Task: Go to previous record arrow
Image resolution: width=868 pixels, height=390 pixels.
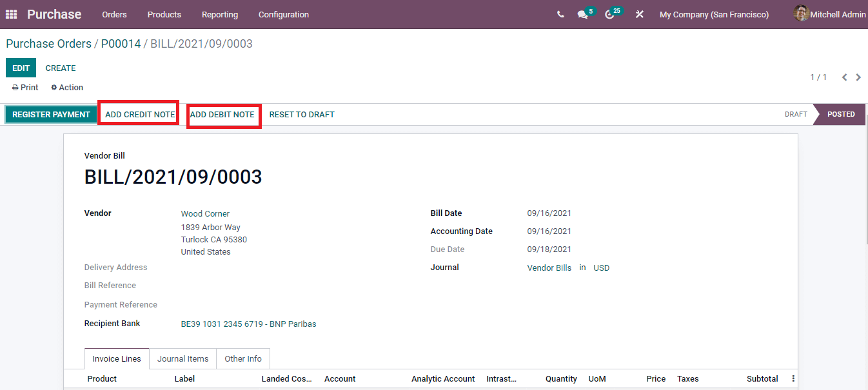Action: click(844, 77)
